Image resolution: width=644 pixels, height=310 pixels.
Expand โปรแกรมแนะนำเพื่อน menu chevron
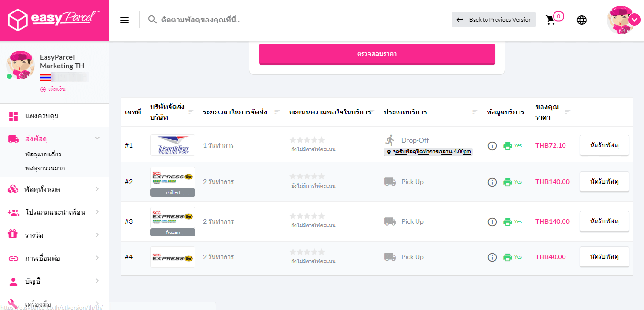[x=97, y=212]
